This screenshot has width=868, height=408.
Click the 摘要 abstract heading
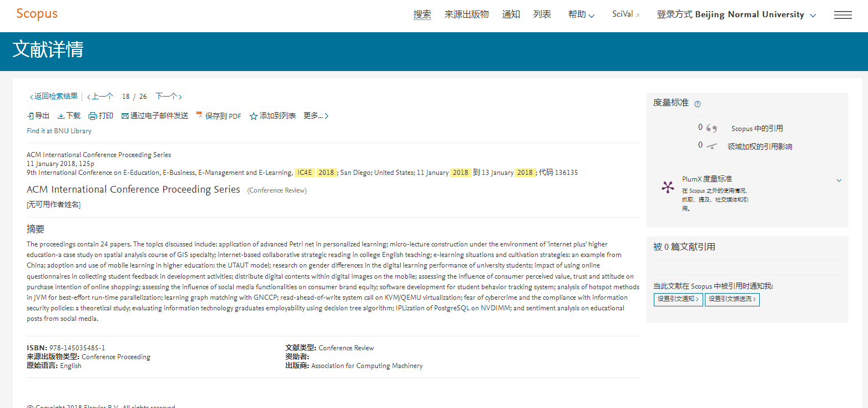(x=36, y=229)
